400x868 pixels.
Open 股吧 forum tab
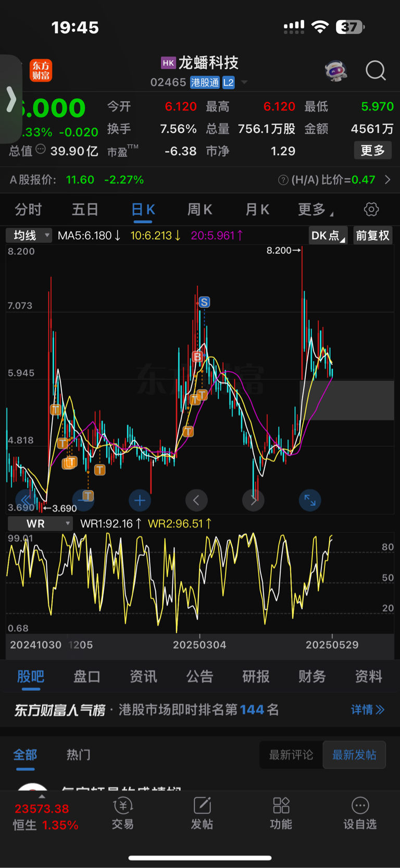tap(30, 677)
